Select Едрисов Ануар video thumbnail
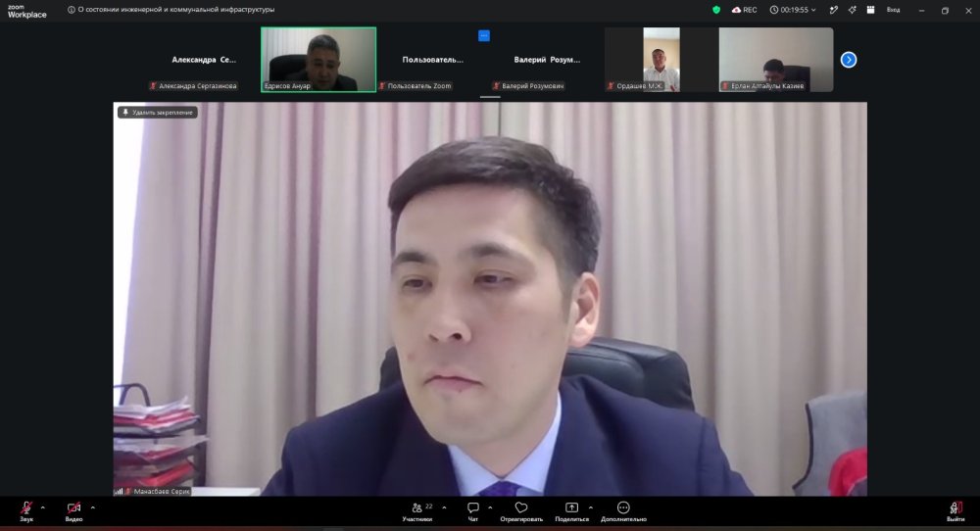Viewport: 980px width, 531px height. pyautogui.click(x=318, y=60)
